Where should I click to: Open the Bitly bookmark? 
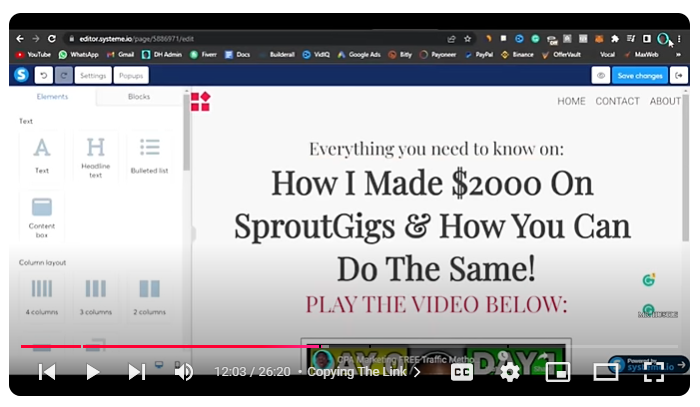(400, 54)
